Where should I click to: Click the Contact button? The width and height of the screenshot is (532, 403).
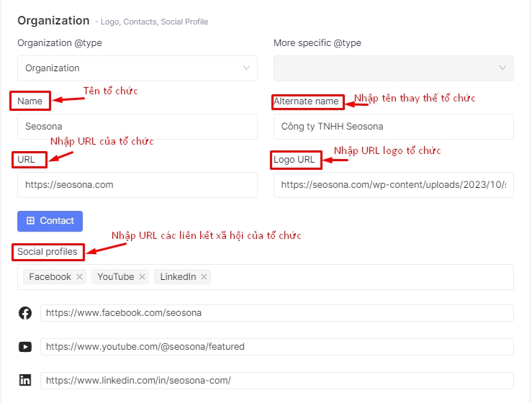pos(50,221)
